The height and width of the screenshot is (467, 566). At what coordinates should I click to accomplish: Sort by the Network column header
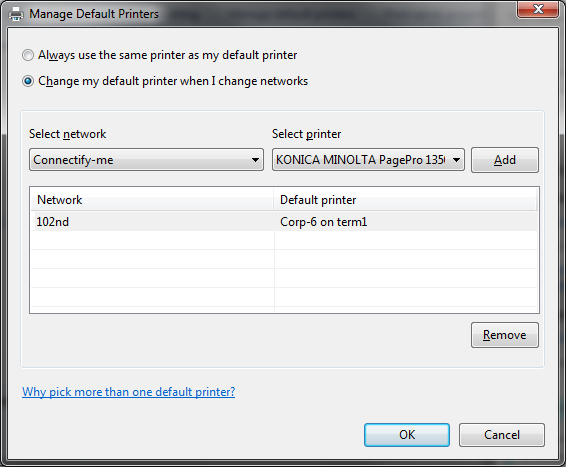pos(152,200)
